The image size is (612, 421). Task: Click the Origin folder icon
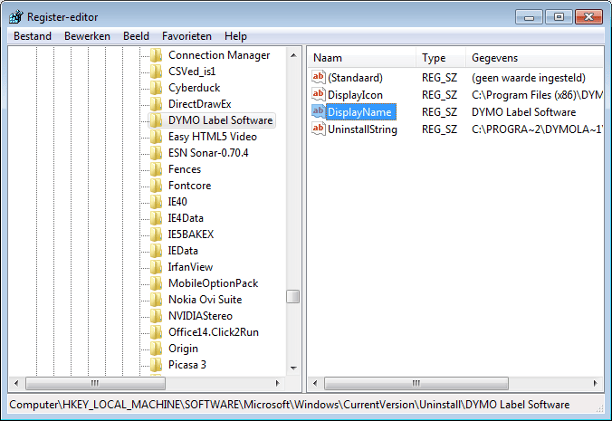coord(156,348)
